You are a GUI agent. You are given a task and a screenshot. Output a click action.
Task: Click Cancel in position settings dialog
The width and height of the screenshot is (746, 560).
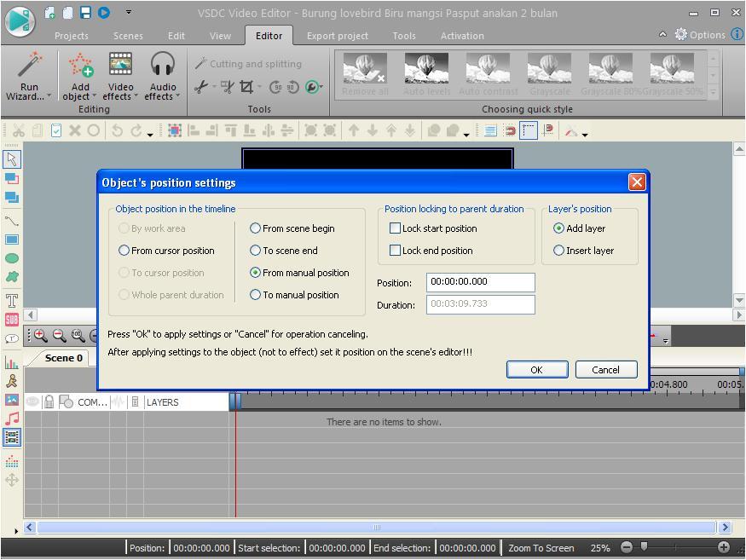pos(605,370)
